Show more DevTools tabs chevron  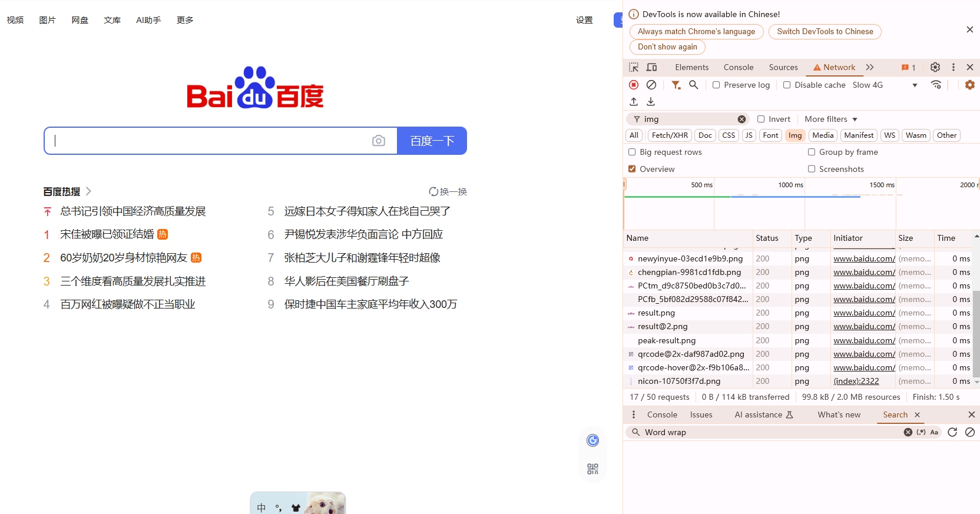tap(870, 67)
